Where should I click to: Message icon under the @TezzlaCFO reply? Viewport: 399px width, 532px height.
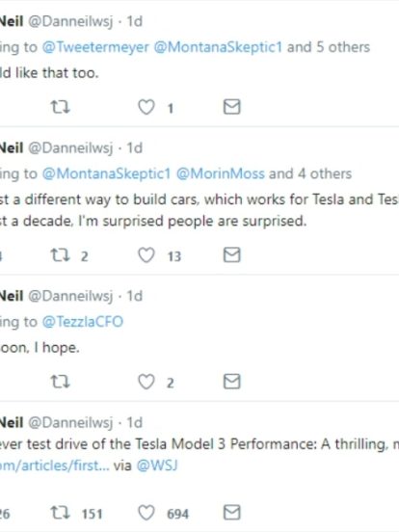tap(232, 382)
